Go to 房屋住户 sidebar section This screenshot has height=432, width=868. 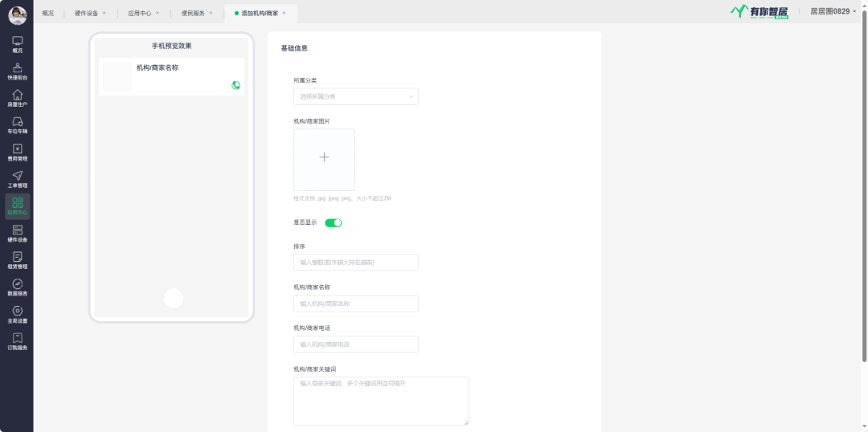[17, 98]
